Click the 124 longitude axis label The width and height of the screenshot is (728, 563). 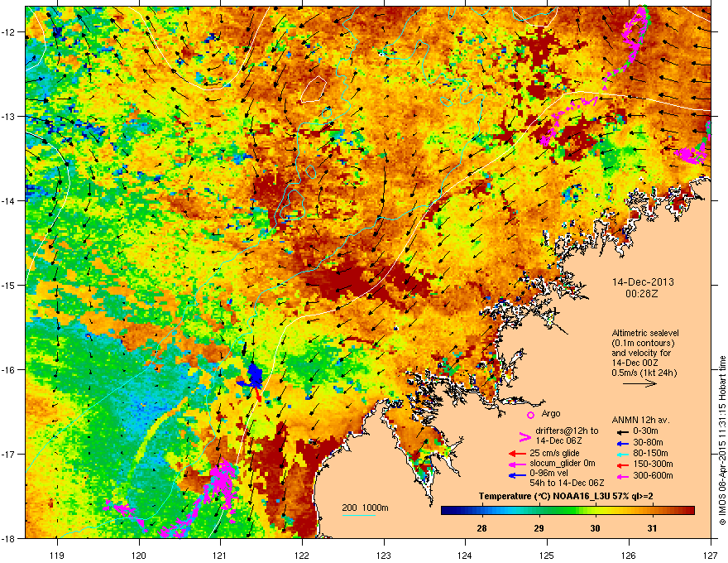[x=465, y=555]
